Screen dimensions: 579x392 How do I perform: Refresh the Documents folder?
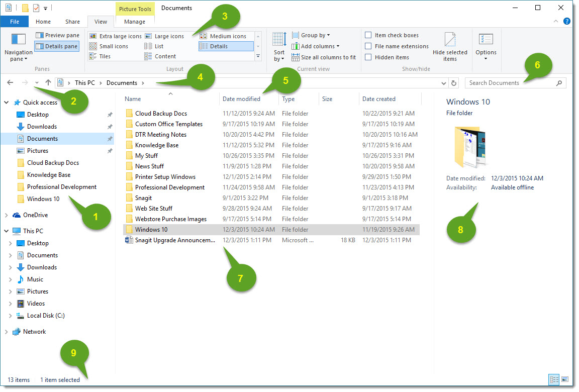452,82
